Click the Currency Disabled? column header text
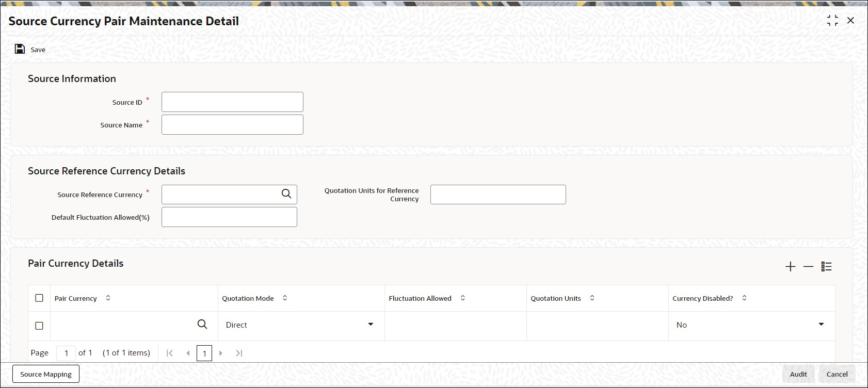The width and height of the screenshot is (868, 388). [703, 298]
